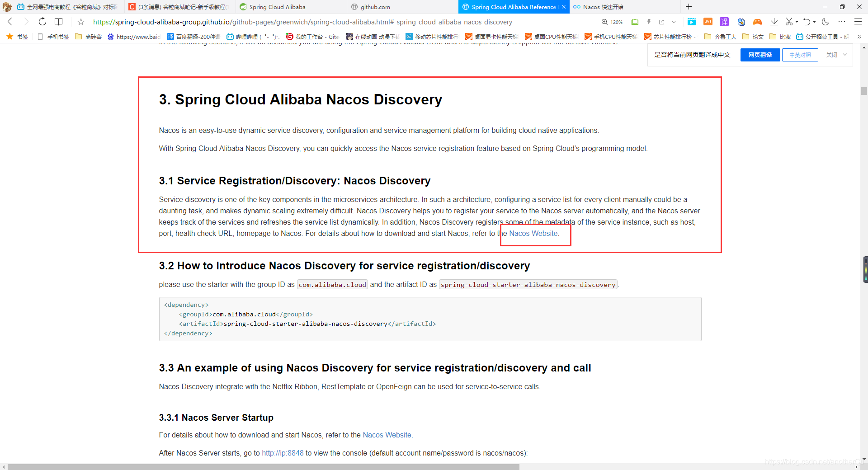Open the 齐鲁工大 bookmark folder
The image size is (868, 470).
(721, 37)
